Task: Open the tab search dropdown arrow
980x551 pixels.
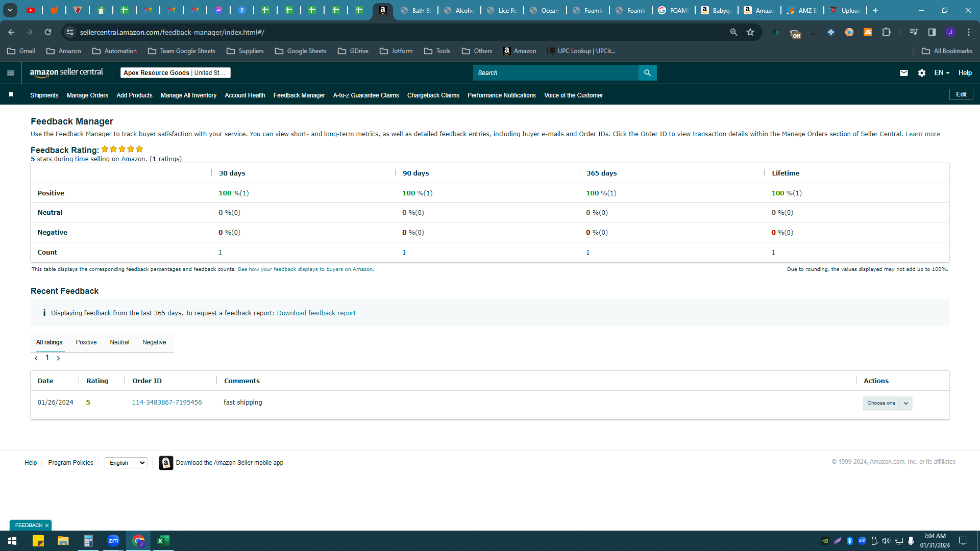Action: [10, 10]
